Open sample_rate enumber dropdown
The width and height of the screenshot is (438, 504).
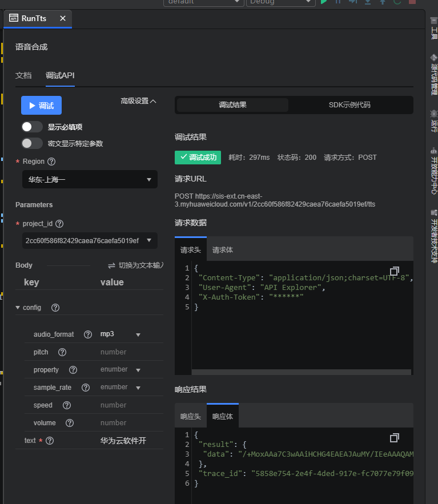[x=120, y=388]
